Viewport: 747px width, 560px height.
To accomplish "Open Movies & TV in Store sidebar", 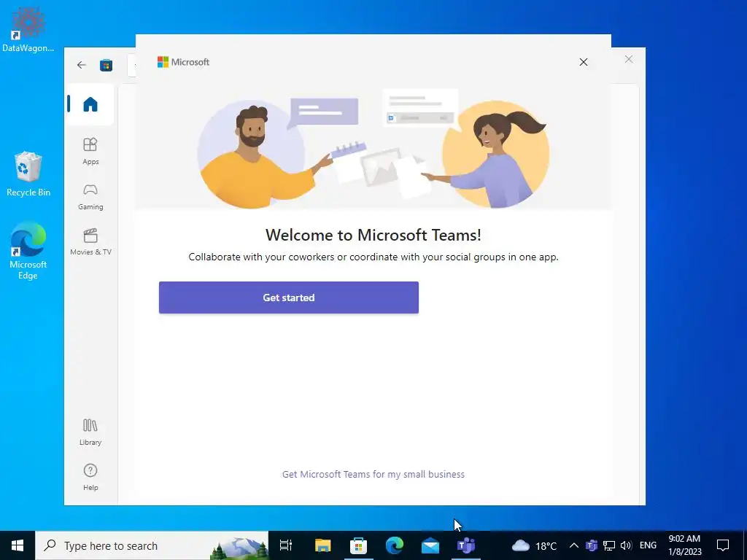I will (x=90, y=242).
